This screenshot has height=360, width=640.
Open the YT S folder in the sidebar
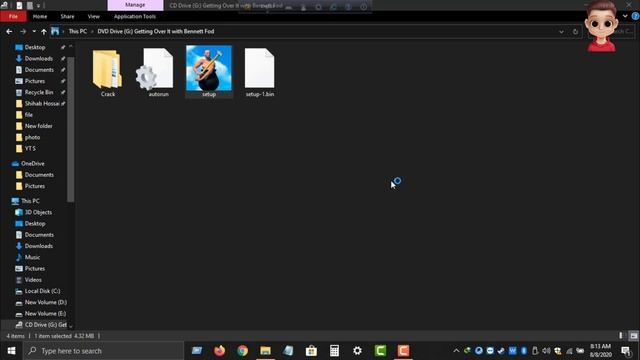[30, 148]
